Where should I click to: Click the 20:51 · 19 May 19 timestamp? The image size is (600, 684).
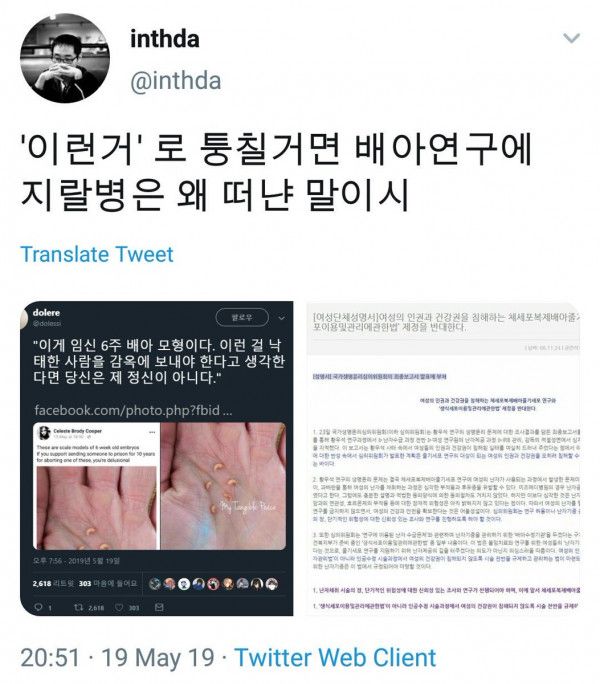(x=117, y=657)
